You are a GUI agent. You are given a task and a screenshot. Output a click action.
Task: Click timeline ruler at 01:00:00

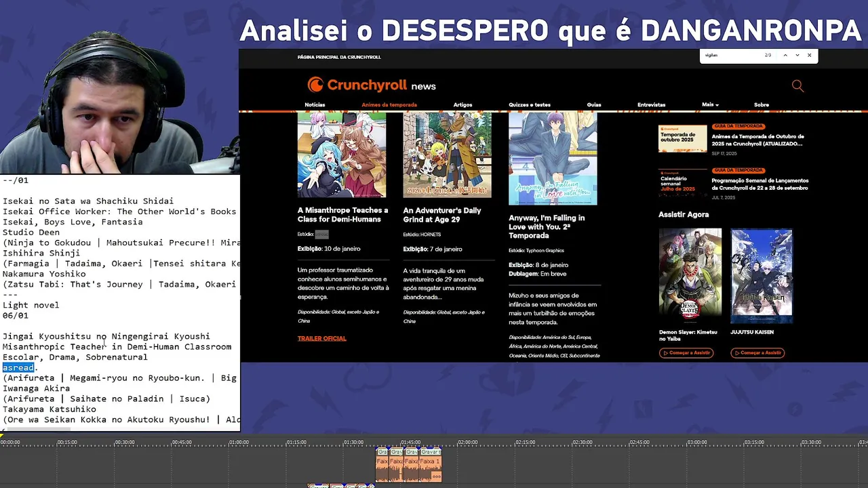pyautogui.click(x=238, y=443)
